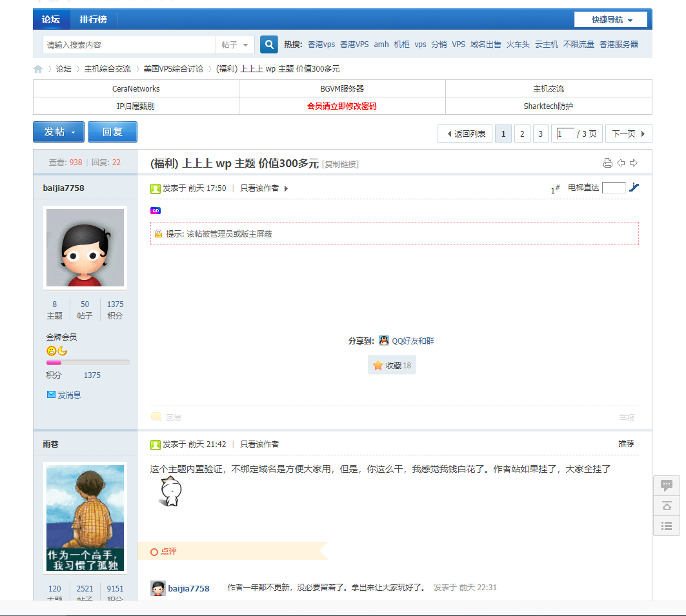Open the floating return-to-list icon
Viewport: 686px width, 616px height.
coord(667,526)
